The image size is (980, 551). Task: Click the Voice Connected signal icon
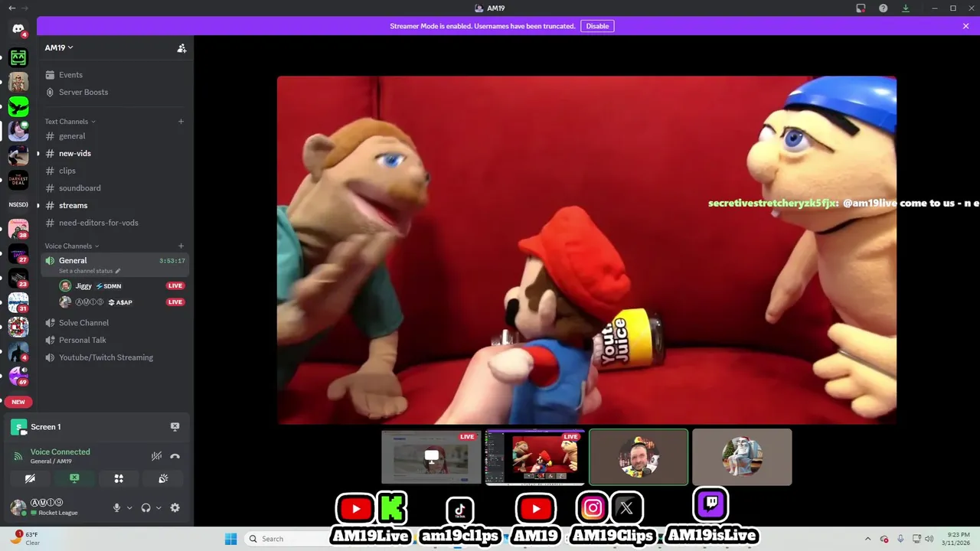[18, 456]
